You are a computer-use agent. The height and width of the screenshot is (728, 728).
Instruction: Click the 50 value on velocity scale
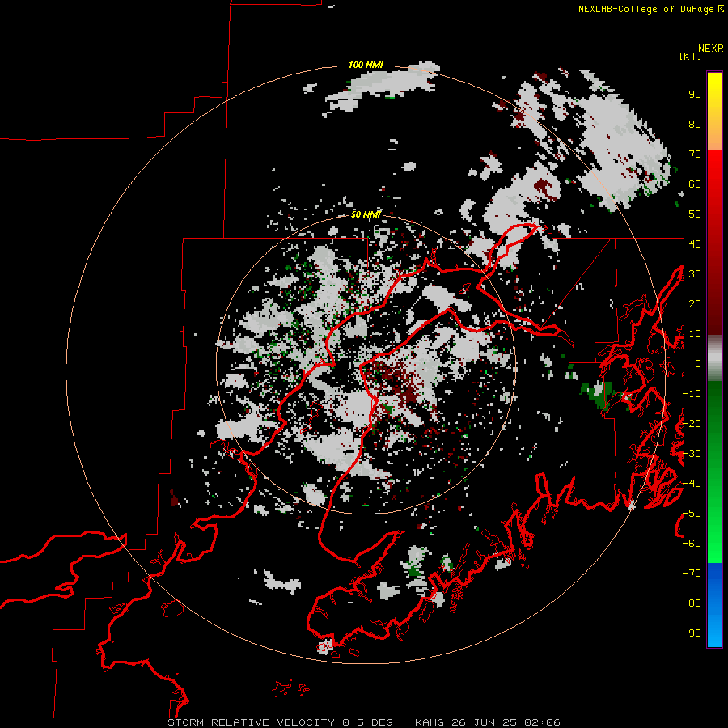click(695, 214)
